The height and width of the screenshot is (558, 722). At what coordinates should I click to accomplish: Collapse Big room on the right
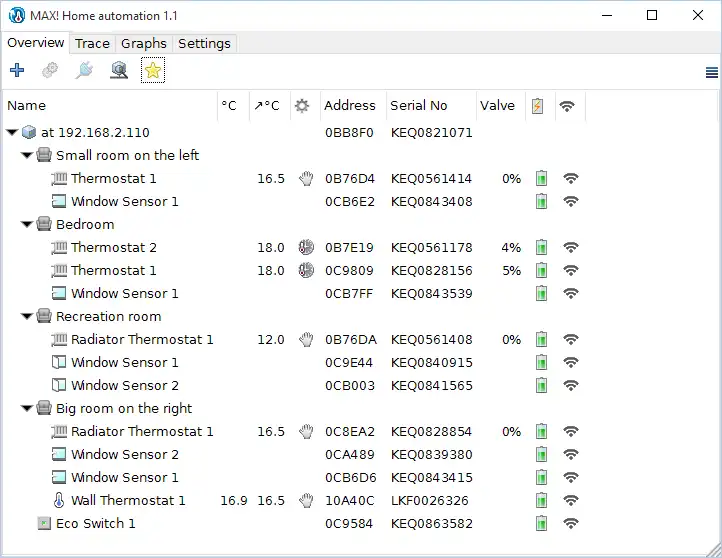[x=27, y=408]
